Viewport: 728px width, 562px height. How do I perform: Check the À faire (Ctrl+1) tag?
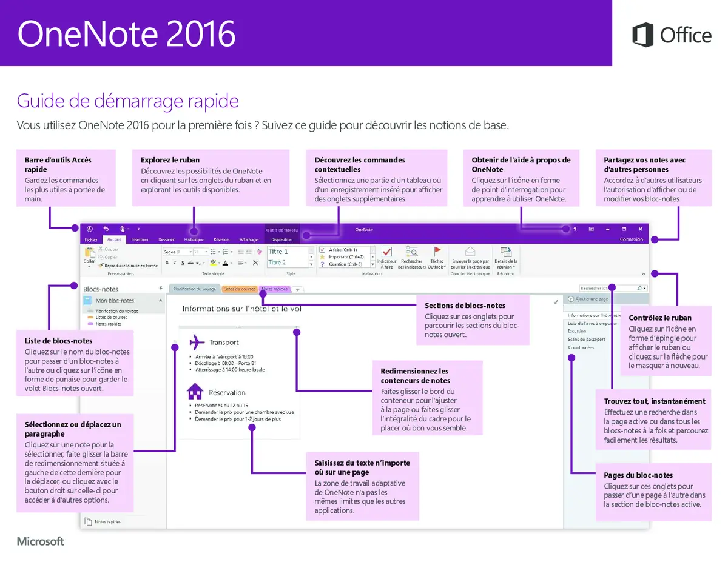click(x=323, y=250)
